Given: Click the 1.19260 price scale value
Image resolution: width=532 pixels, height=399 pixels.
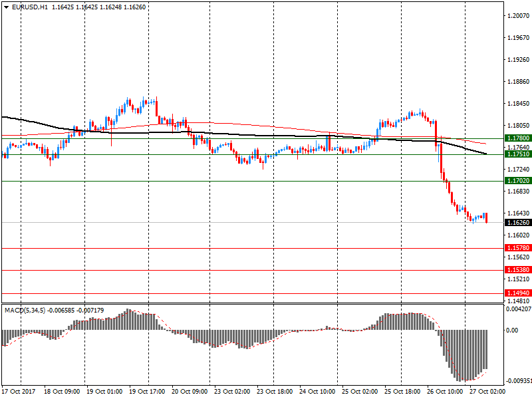Looking at the screenshot, I should [x=519, y=60].
